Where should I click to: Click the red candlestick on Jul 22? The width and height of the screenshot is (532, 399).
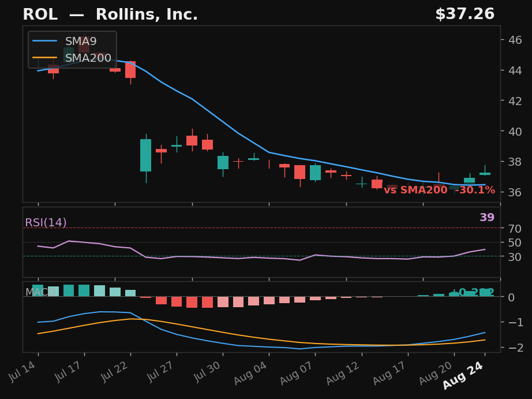[130, 70]
